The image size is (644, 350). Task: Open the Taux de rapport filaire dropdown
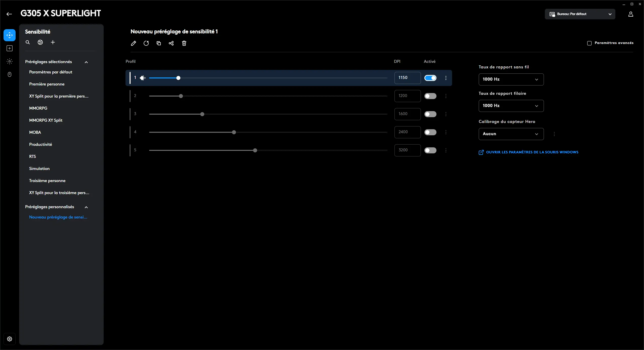pyautogui.click(x=511, y=106)
